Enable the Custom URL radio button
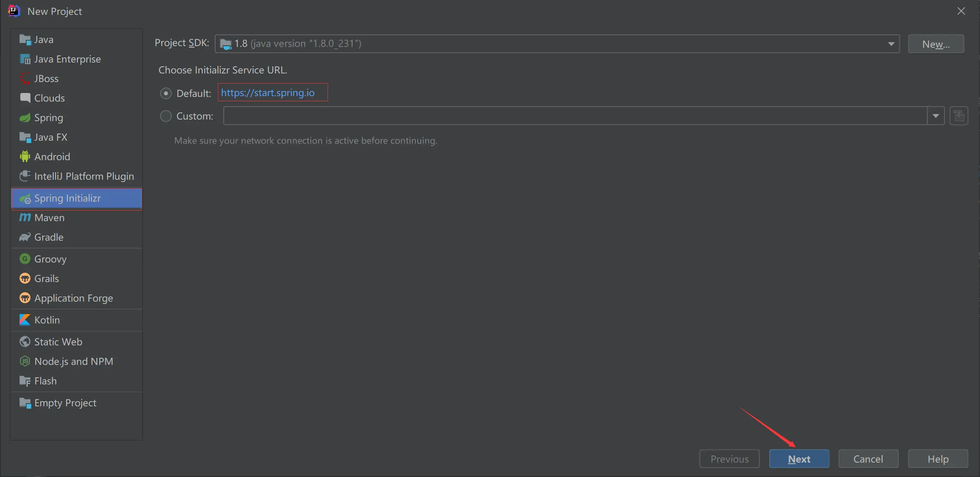The image size is (980, 477). [x=166, y=116]
